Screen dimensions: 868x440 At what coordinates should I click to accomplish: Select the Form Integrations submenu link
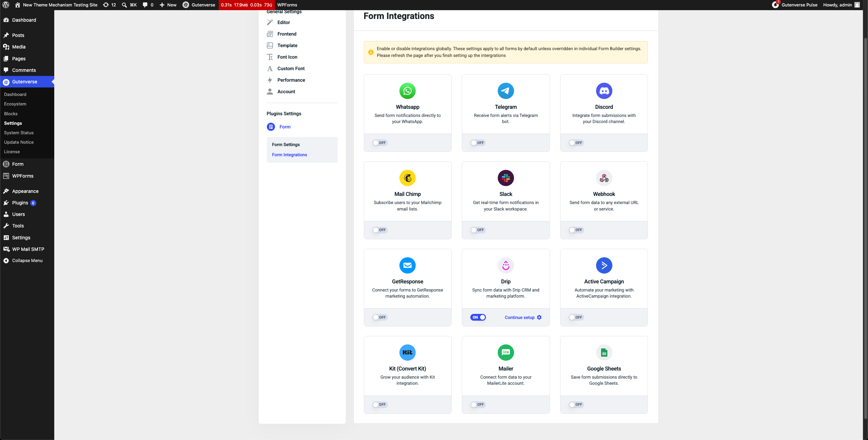point(290,155)
